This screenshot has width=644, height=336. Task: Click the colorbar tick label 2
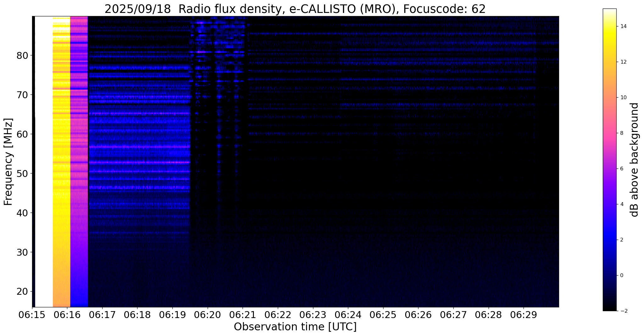tap(621, 240)
